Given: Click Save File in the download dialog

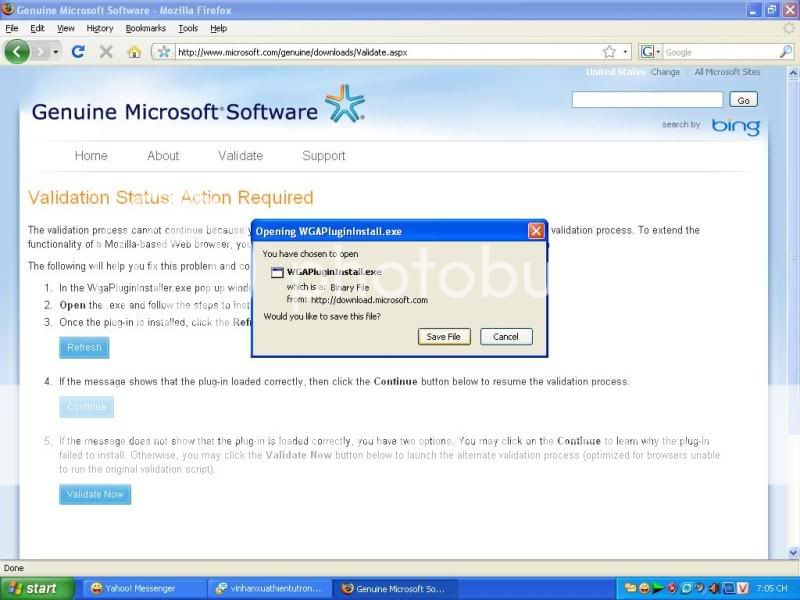Looking at the screenshot, I should coord(443,337).
